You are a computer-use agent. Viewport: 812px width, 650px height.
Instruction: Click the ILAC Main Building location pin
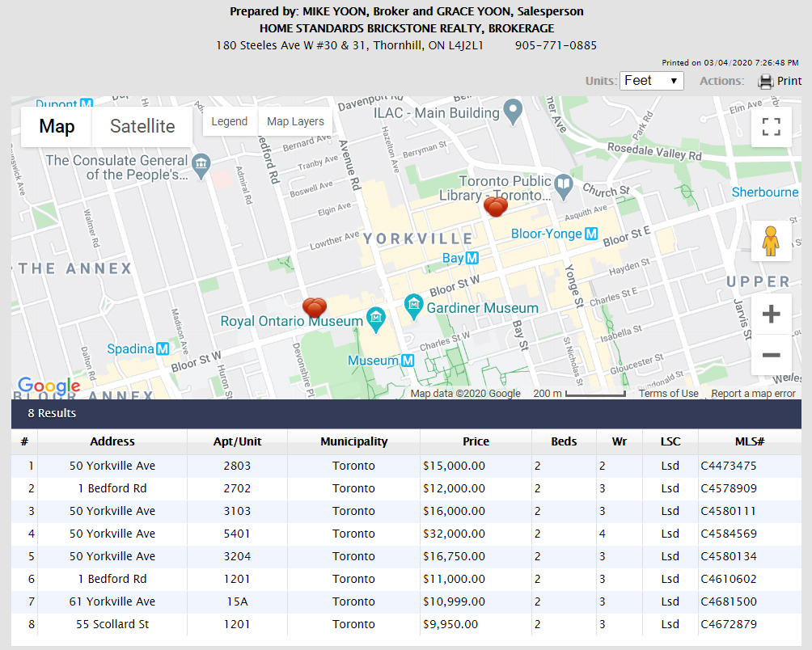(x=513, y=112)
